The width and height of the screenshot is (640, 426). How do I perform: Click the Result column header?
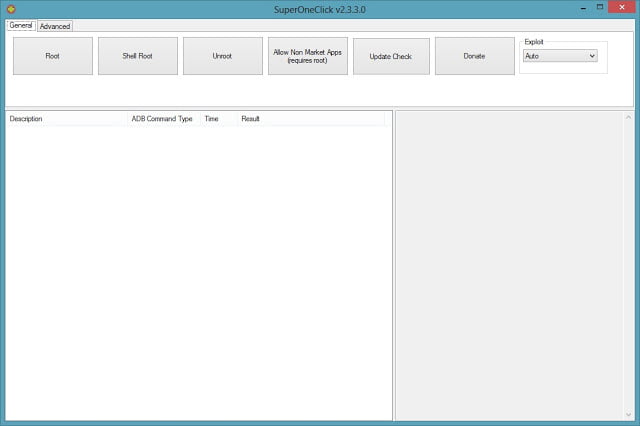[x=311, y=119]
